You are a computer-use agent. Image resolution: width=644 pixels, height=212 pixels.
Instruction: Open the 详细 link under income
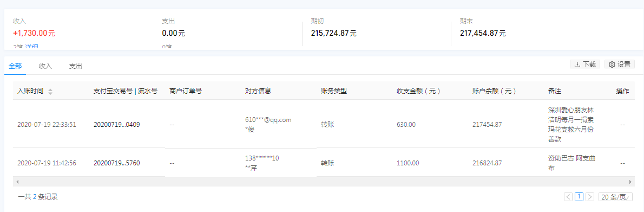[x=32, y=47]
